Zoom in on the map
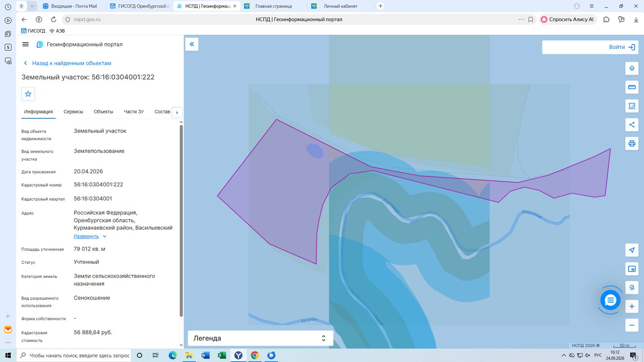Viewport: 644px width, 362px height. [x=632, y=306]
